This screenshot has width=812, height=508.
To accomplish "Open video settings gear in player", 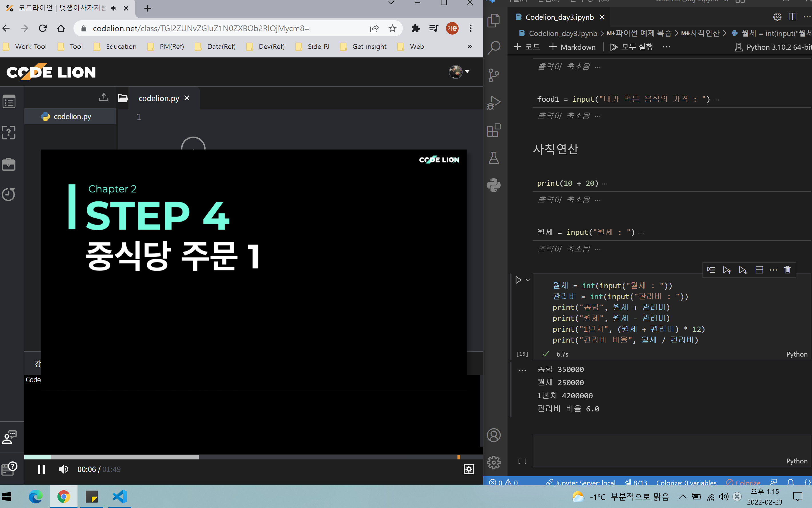I will 469,469.
